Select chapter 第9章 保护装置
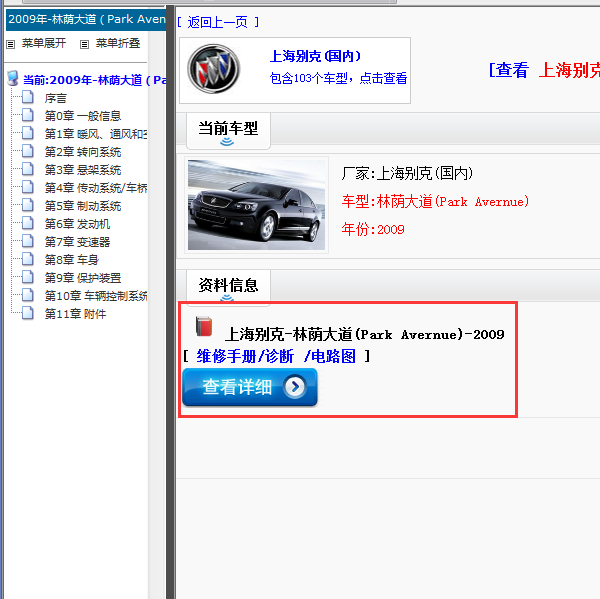Screen dimensions: 600x599 point(83,278)
